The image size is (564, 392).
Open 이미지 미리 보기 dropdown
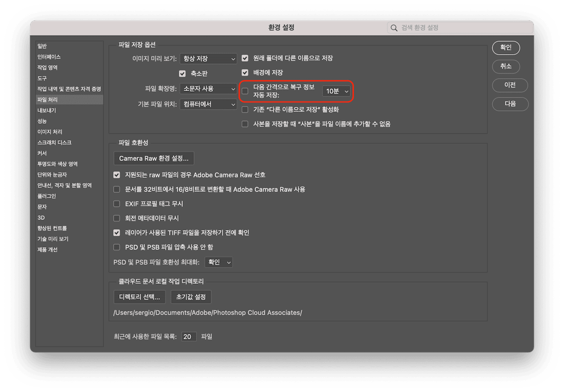pyautogui.click(x=208, y=59)
